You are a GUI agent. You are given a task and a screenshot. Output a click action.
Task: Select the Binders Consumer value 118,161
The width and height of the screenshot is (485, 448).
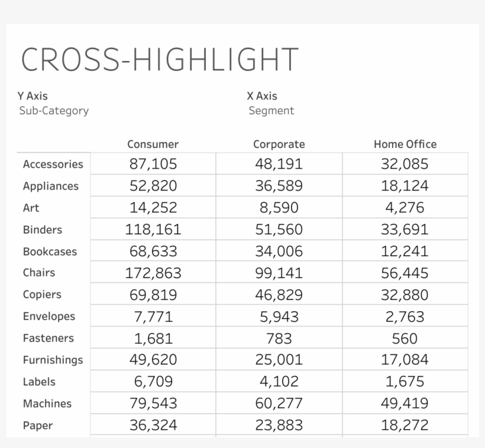coord(153,230)
